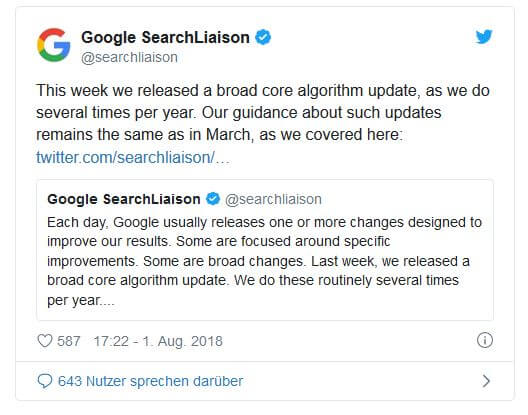Click the speech bubble reply icon
The height and width of the screenshot is (415, 528).
click(44, 381)
